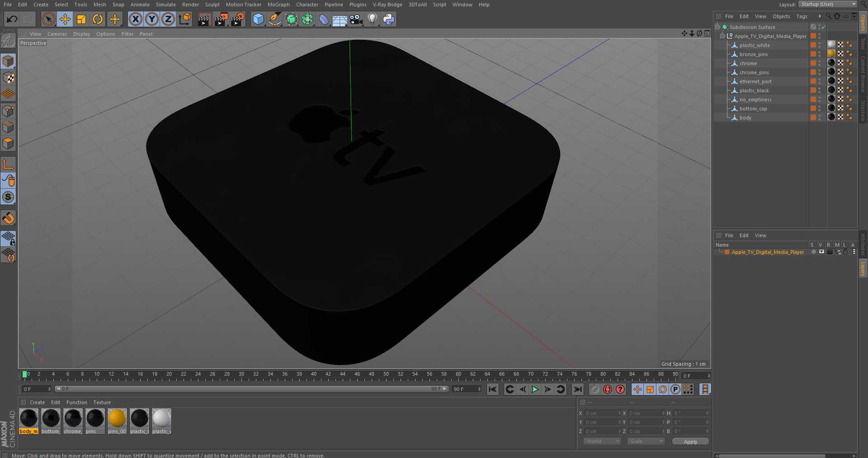Screen dimensions: 868x458
Task: Select the bronze_pins object
Action: (x=754, y=54)
